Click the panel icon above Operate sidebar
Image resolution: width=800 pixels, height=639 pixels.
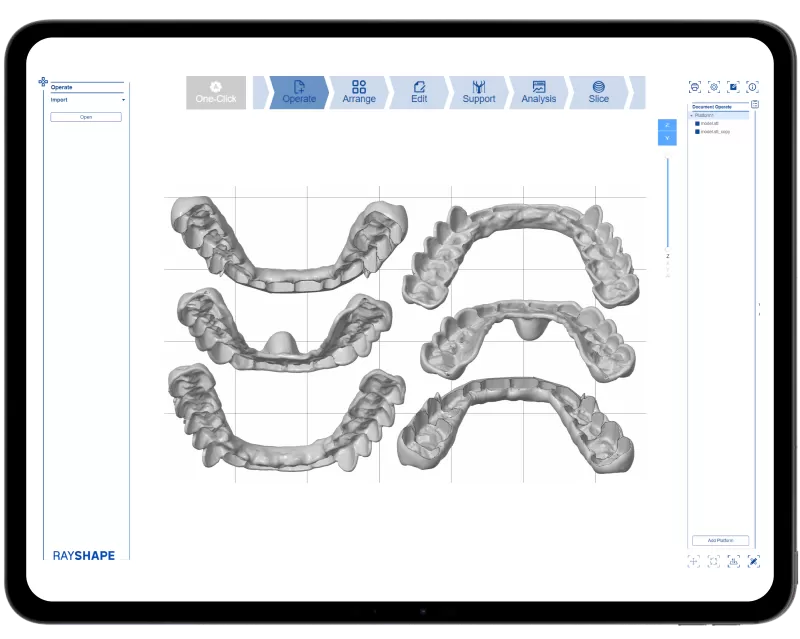tap(43, 82)
